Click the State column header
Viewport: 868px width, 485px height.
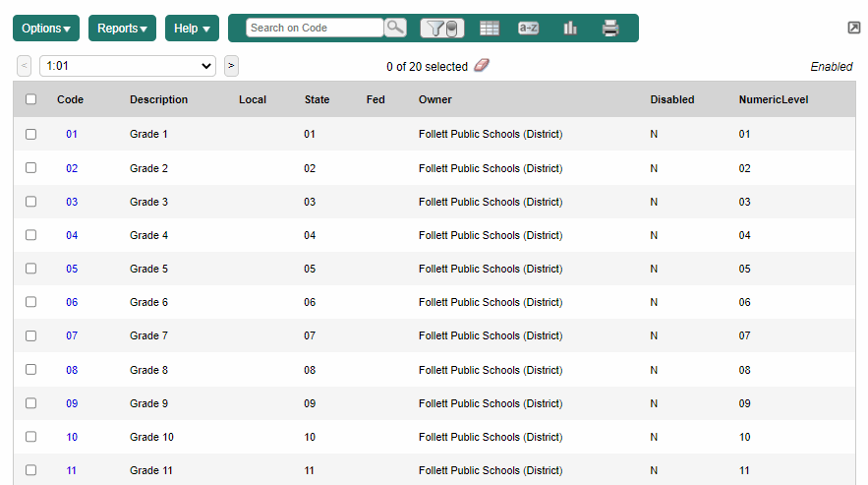(317, 99)
